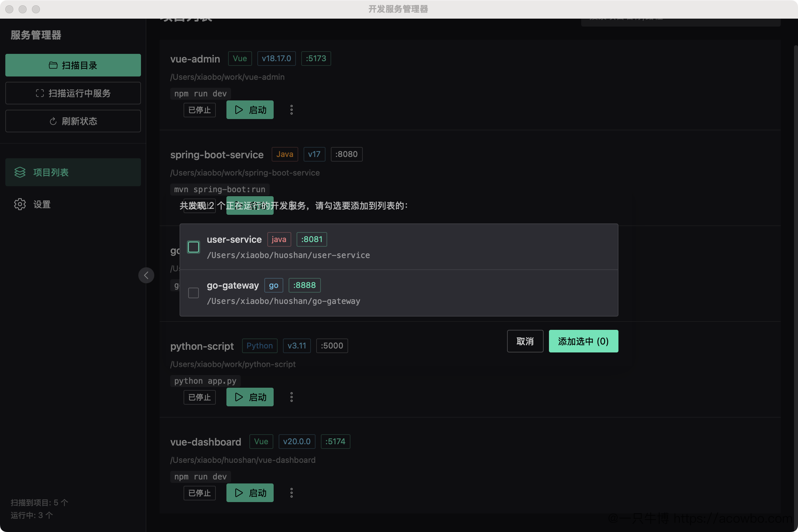
Task: Open more options for python-script
Action: (x=292, y=397)
